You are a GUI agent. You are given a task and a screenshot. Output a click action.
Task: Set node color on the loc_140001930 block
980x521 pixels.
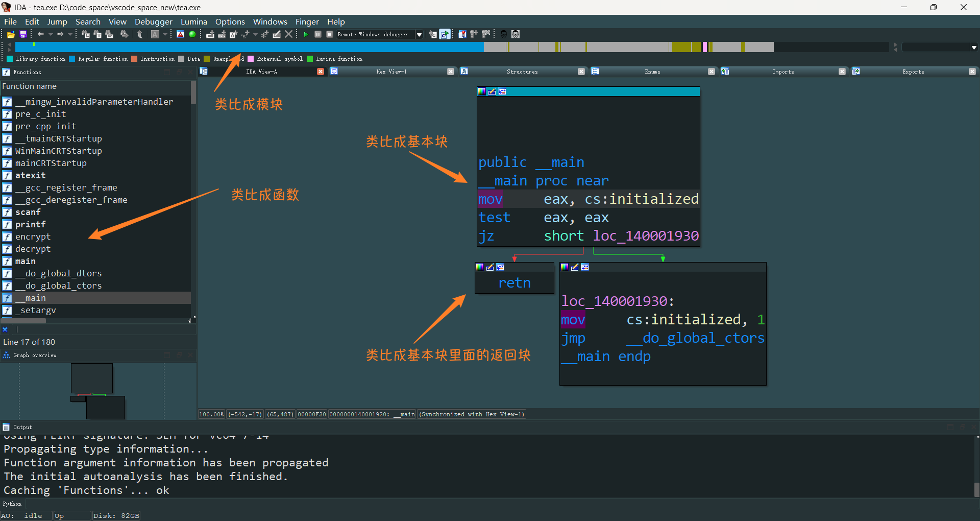[x=565, y=267]
